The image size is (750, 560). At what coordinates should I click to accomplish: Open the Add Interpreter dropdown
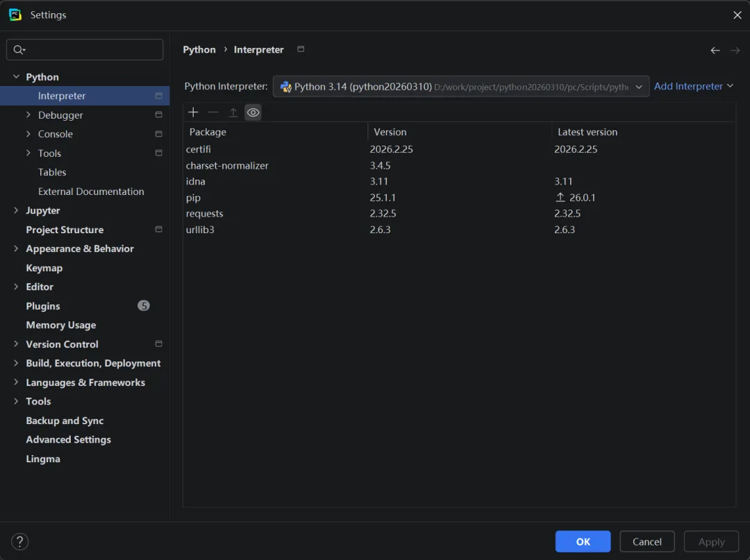pyautogui.click(x=693, y=86)
